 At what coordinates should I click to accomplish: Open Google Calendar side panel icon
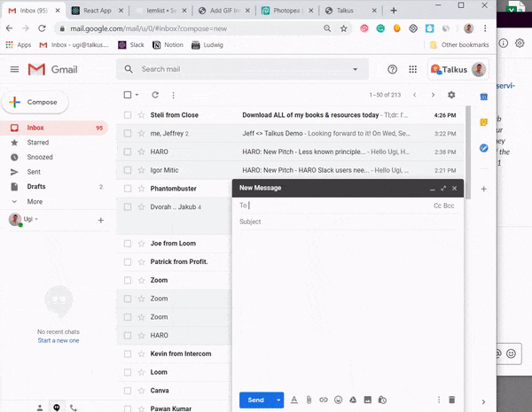pyautogui.click(x=484, y=97)
